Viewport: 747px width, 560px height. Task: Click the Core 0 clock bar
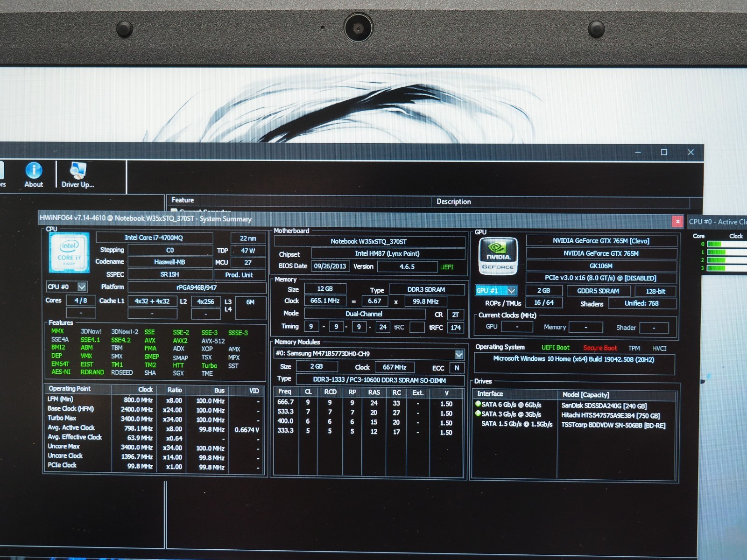(726, 244)
